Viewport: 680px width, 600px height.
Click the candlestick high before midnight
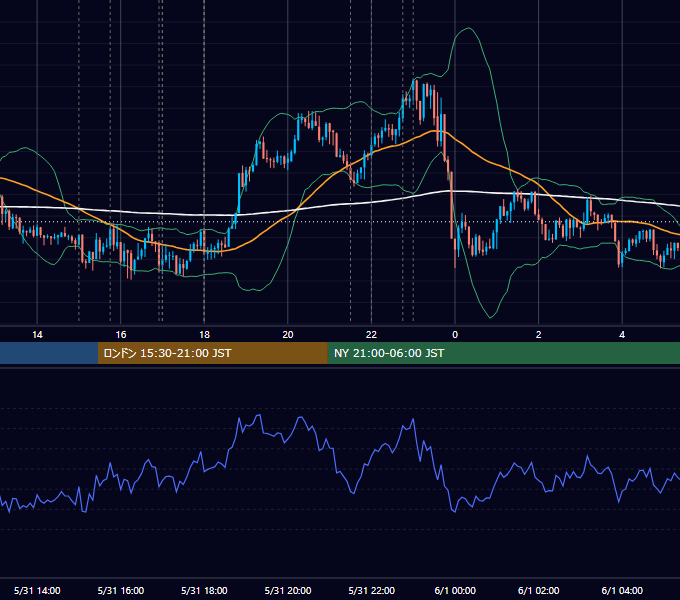coord(416,80)
